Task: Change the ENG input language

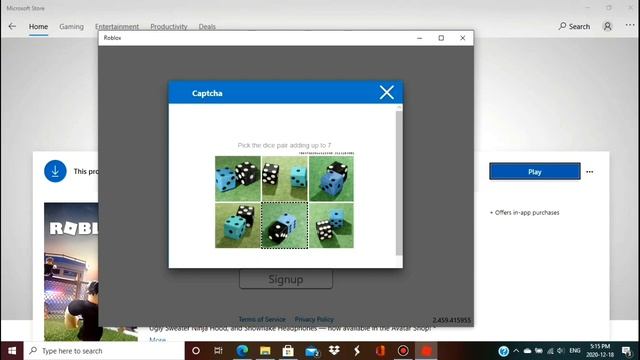Action: coord(575,351)
